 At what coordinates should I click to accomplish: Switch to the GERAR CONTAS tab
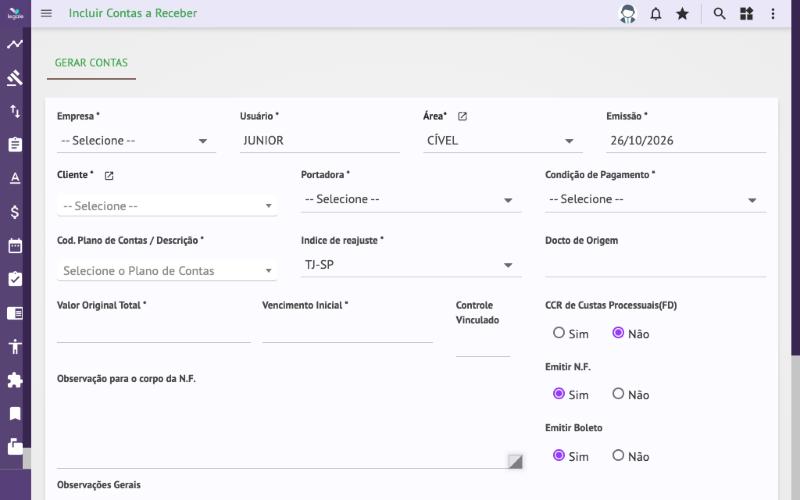91,63
